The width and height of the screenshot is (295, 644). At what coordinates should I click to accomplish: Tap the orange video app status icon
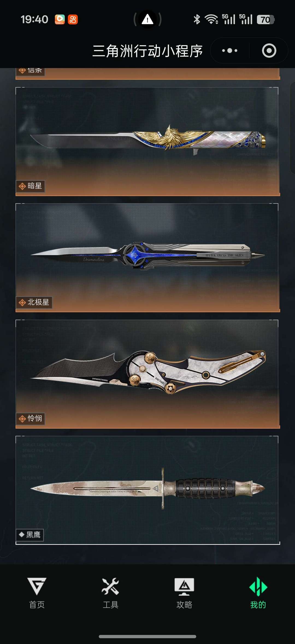coord(60,19)
